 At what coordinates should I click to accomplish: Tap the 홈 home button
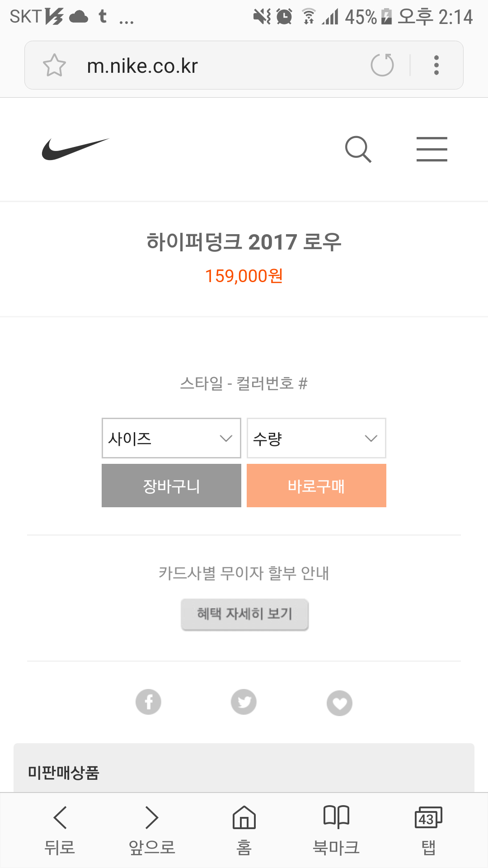244,830
